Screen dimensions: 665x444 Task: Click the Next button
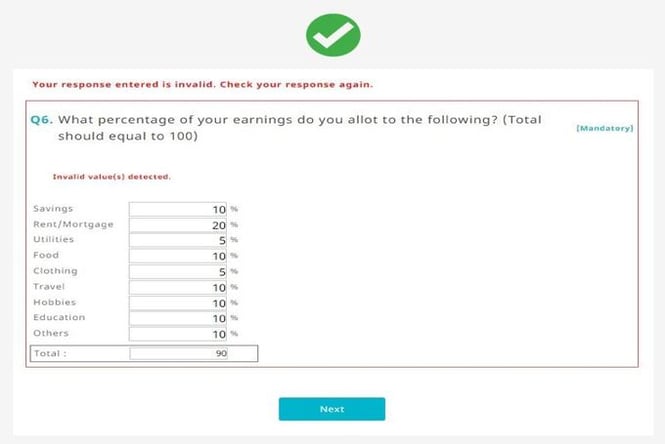[x=332, y=409]
